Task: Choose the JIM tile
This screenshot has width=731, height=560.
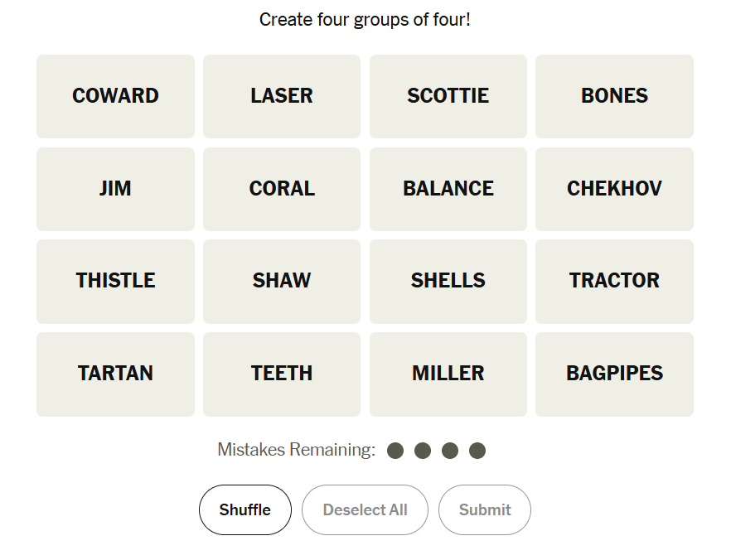Action: point(115,189)
